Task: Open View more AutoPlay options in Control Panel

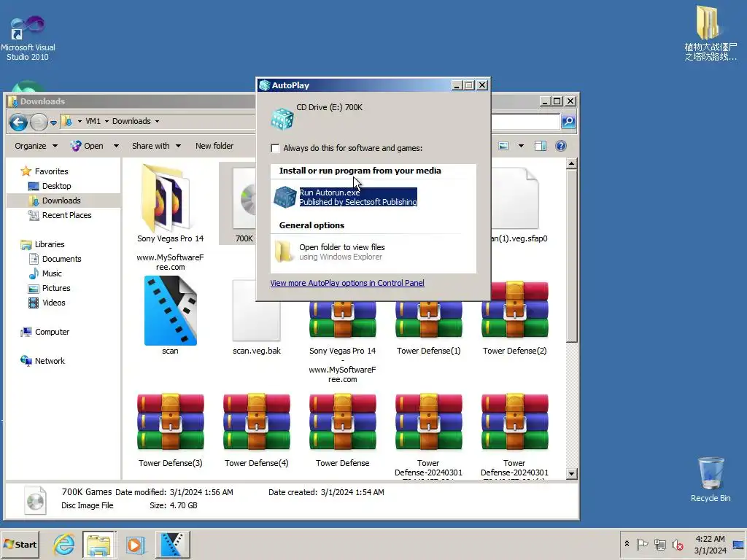Action: (347, 283)
